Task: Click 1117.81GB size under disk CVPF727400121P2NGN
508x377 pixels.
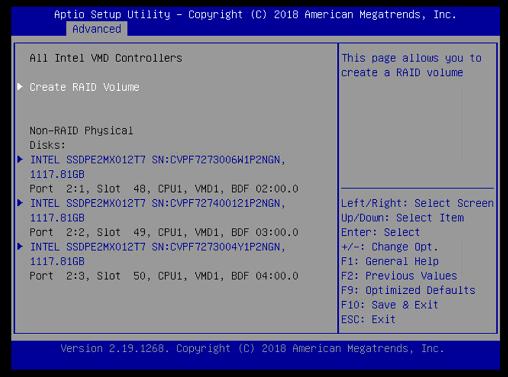Action: pos(57,218)
